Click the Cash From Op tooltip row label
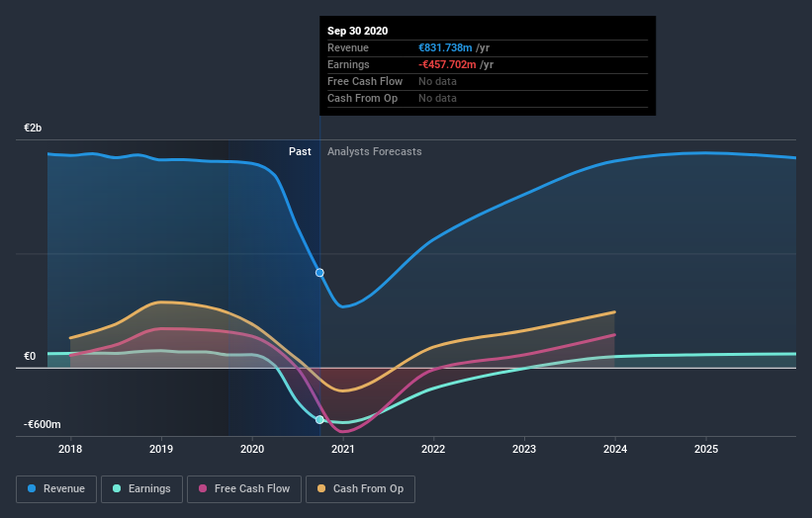The image size is (812, 518). (x=363, y=98)
